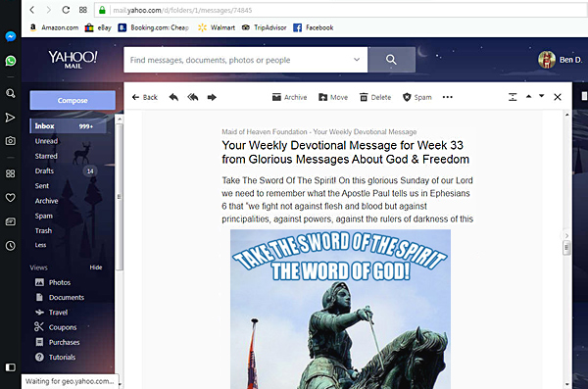
Task: Open Speed Dial grid icon in sidebar
Action: pyautogui.click(x=11, y=173)
